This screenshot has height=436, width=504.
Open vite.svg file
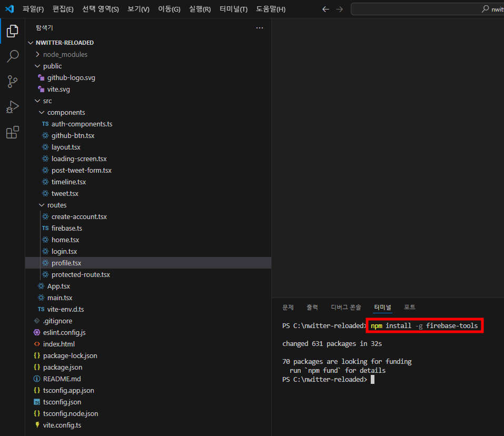148,89
